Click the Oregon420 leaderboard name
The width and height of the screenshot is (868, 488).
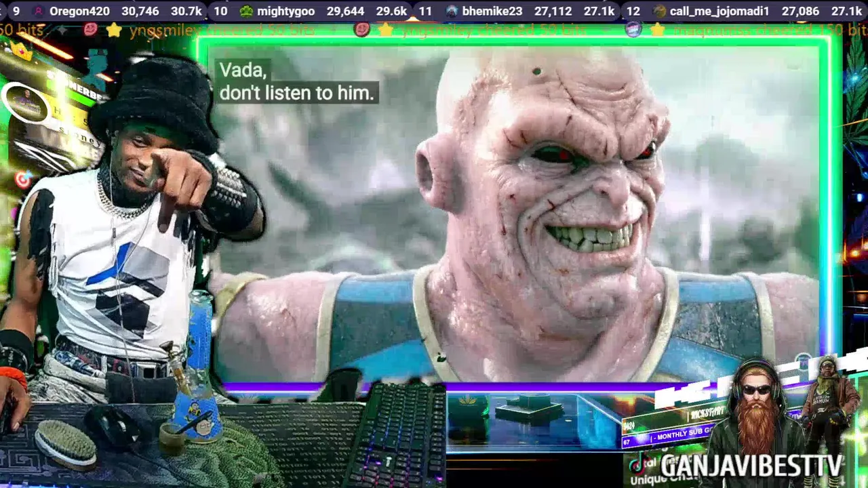81,12
